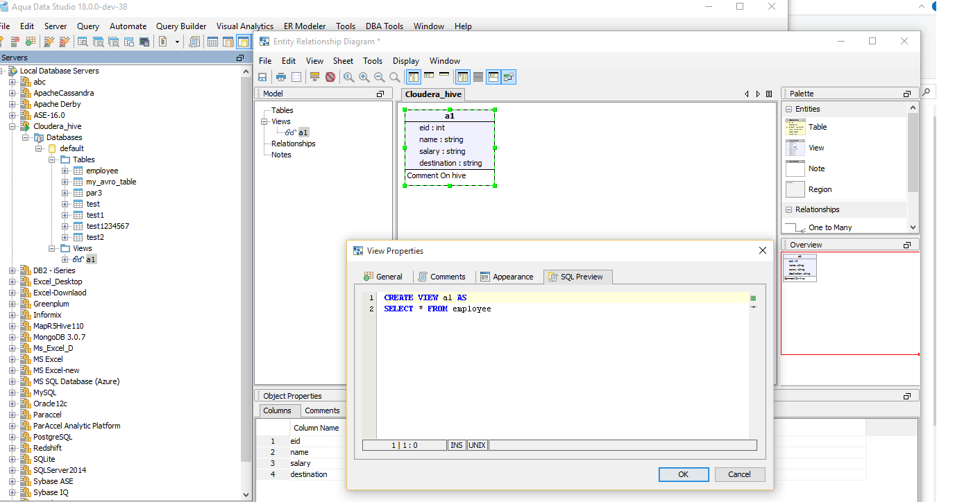Click the document icon in the main toolbar

tap(163, 42)
